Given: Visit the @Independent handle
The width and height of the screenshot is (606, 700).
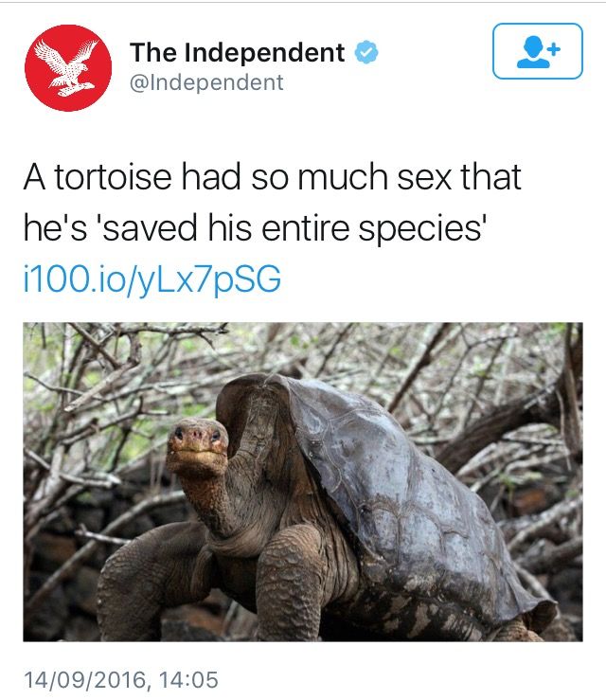Looking at the screenshot, I should [206, 82].
